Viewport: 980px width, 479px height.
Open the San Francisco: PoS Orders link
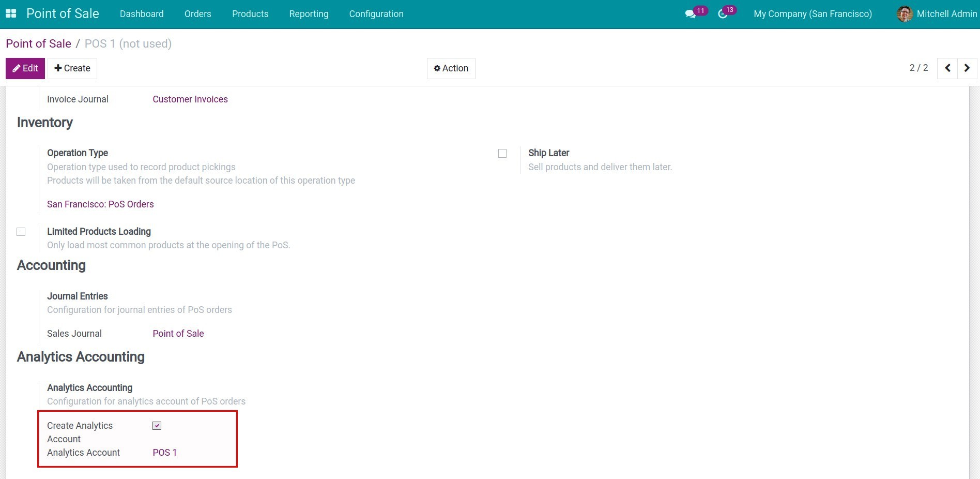coord(100,204)
